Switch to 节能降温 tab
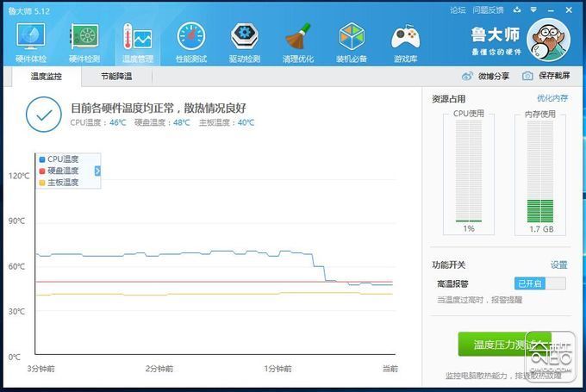 (x=116, y=77)
